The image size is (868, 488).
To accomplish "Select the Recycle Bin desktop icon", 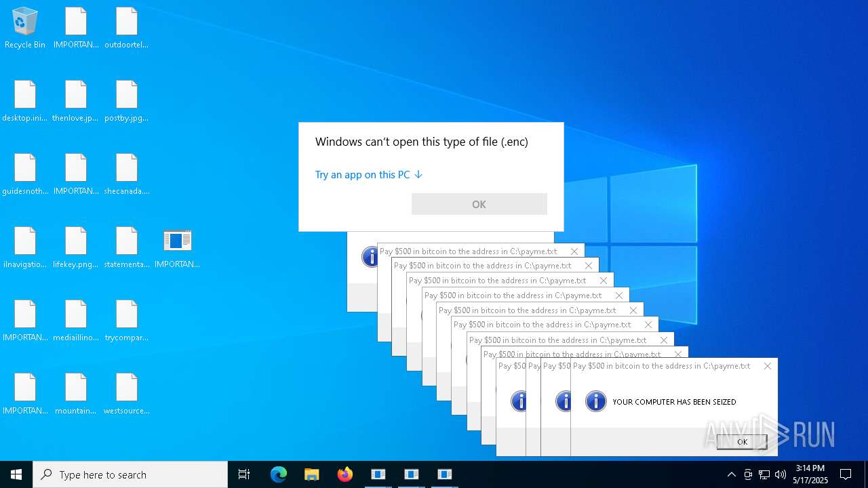I will point(25,28).
